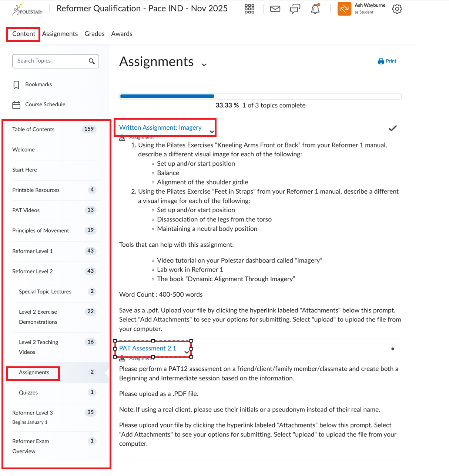The image size is (449, 476).
Task: Open the PAT Assessment 2.1 link
Action: (x=148, y=348)
